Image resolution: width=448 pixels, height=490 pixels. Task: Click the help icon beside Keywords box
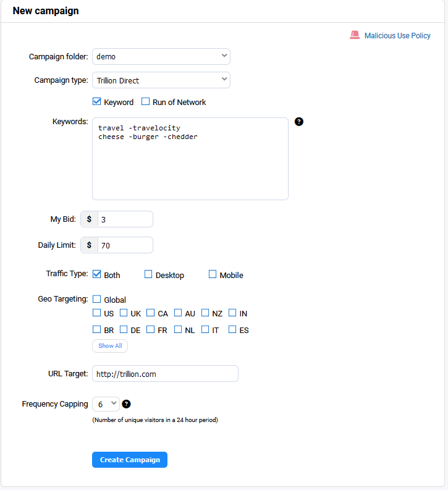(298, 122)
